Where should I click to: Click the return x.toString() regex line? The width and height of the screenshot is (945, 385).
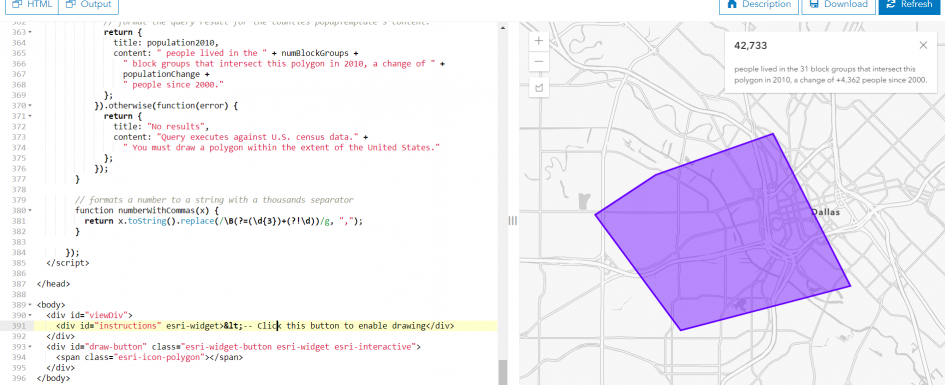tap(224, 221)
